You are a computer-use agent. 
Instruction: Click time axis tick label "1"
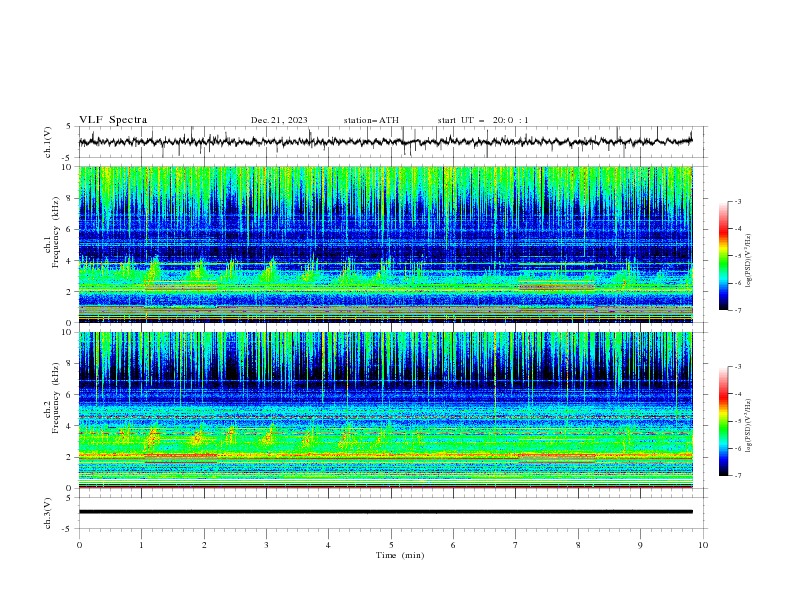coord(141,545)
